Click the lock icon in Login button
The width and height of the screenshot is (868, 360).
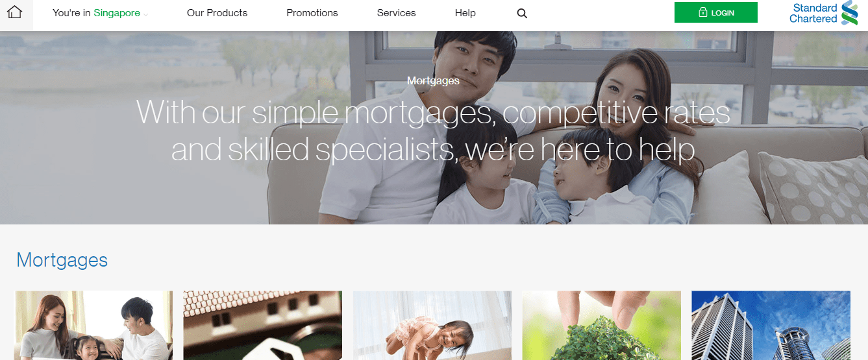point(702,12)
